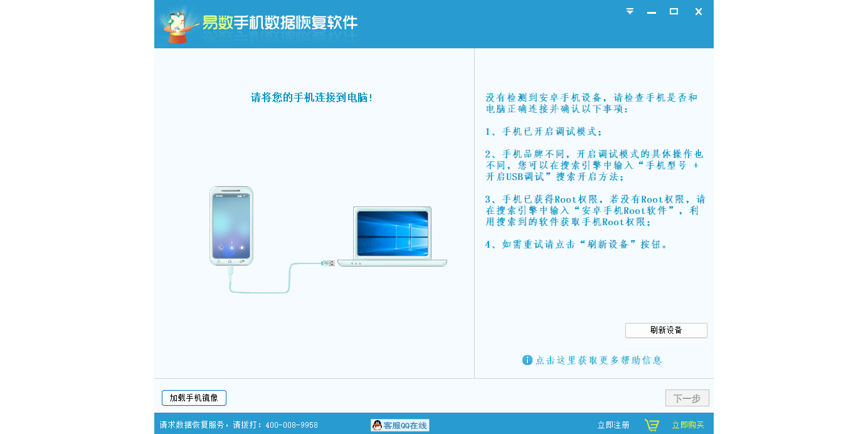The width and height of the screenshot is (868, 434).
Task: Open 客服QQ在线 customer service chat
Action: [x=400, y=425]
